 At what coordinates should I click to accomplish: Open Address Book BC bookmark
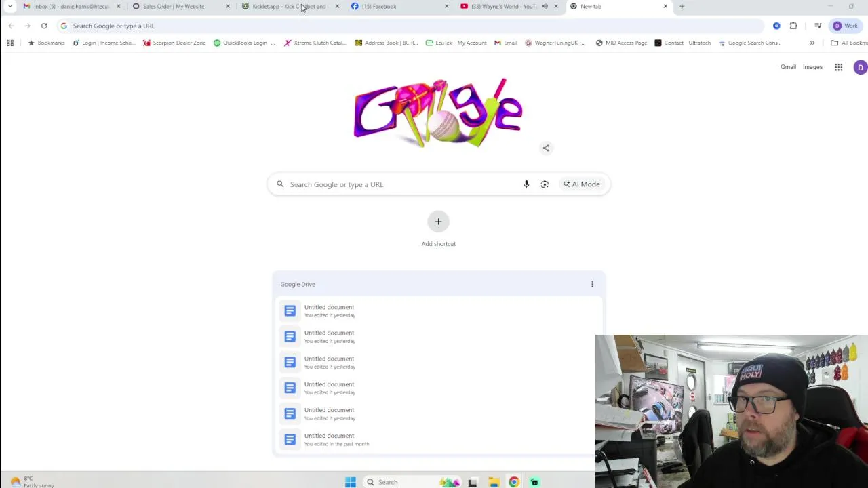386,43
